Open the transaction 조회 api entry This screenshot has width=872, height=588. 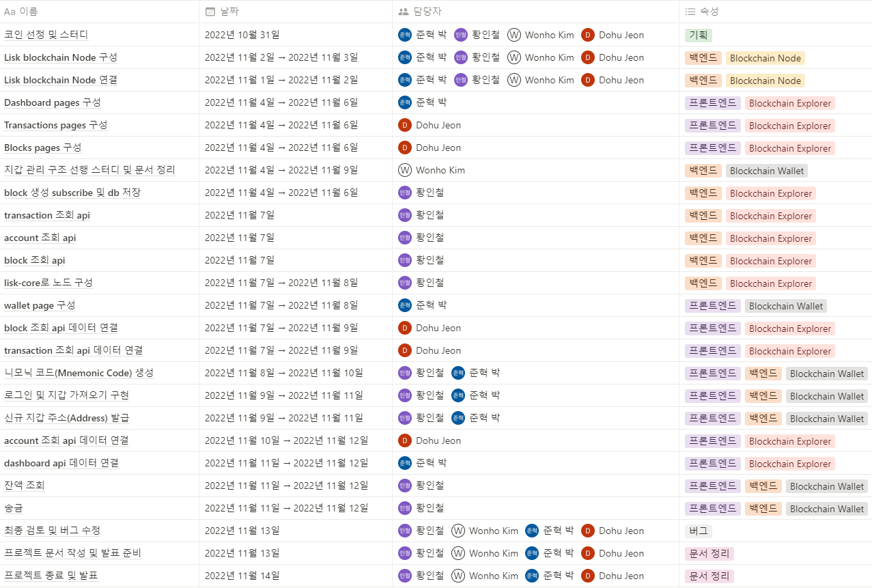click(47, 215)
